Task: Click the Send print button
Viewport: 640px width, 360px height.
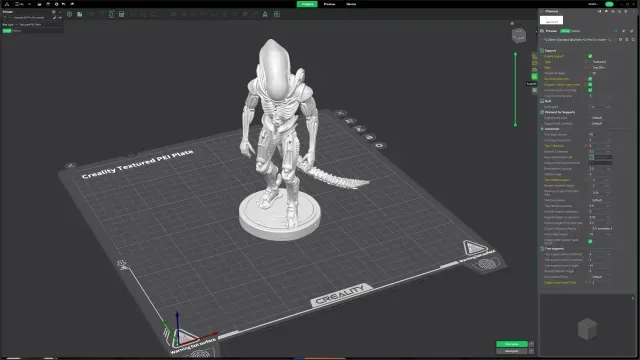Action: pos(512,351)
